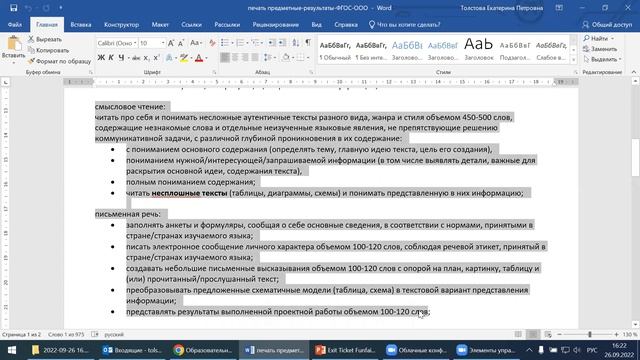Click the spell check icon in status bar
Image resolution: width=640 pixels, height=360 pixels.
click(95, 334)
